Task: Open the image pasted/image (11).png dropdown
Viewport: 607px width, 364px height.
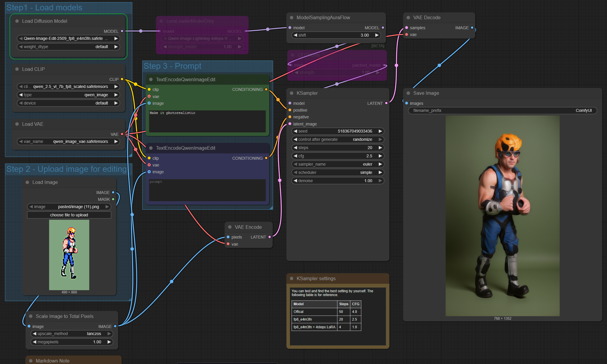Action: [69, 207]
